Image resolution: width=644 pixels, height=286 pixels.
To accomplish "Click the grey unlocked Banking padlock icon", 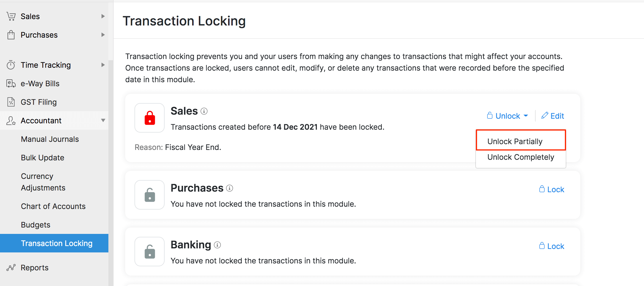I will [x=150, y=252].
